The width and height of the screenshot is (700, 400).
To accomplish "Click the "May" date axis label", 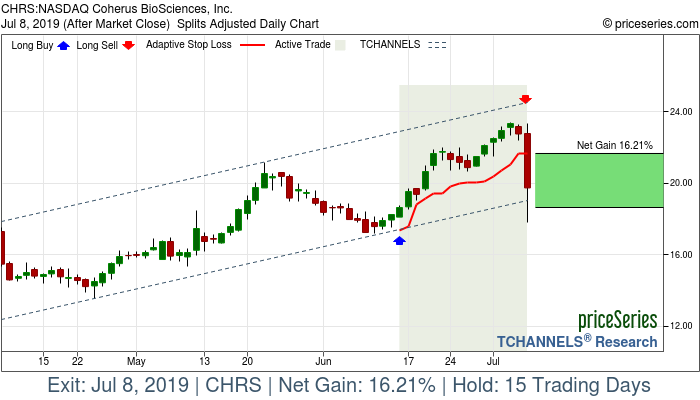I will point(136,361).
